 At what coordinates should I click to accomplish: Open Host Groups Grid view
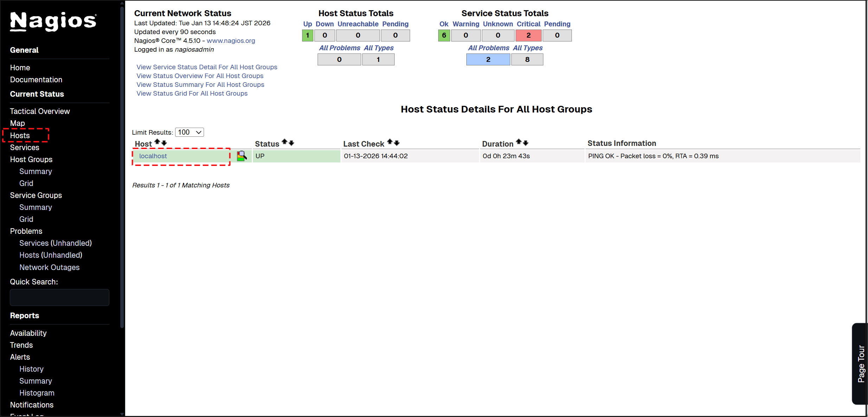26,183
